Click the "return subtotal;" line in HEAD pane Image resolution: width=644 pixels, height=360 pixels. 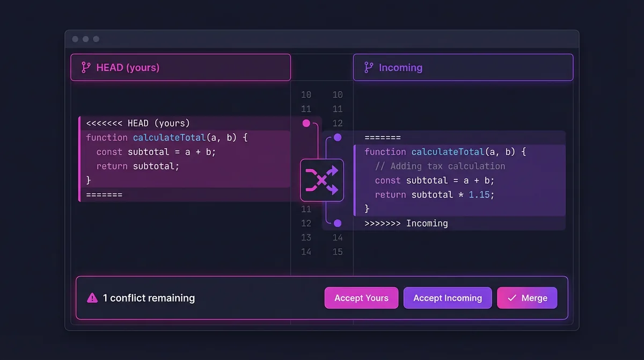click(138, 166)
